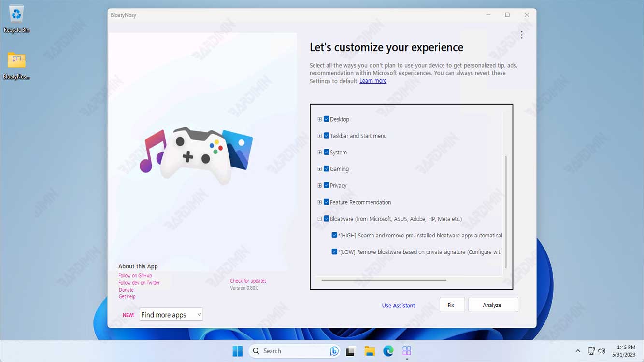This screenshot has height=362, width=644.
Task: Expand the System tree node
Action: (319, 153)
